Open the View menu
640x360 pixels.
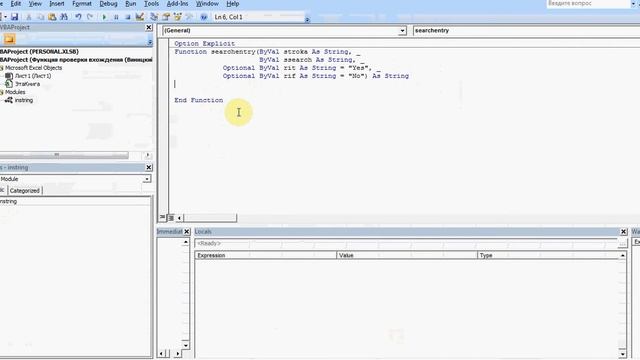pyautogui.click(x=35, y=4)
